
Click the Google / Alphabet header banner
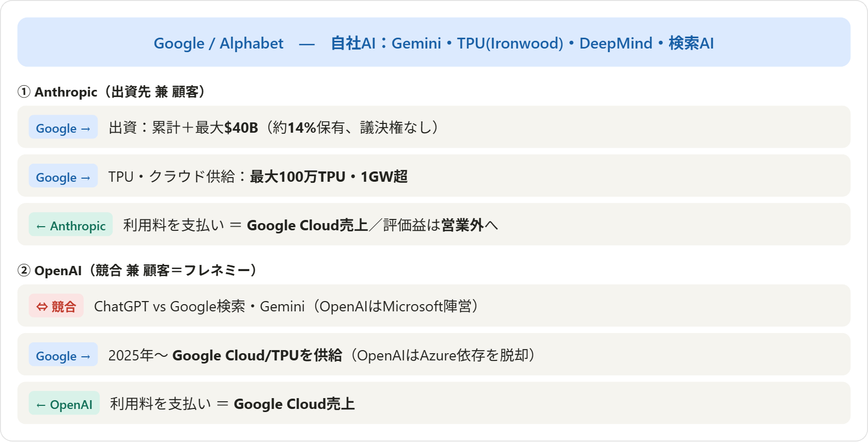434,42
